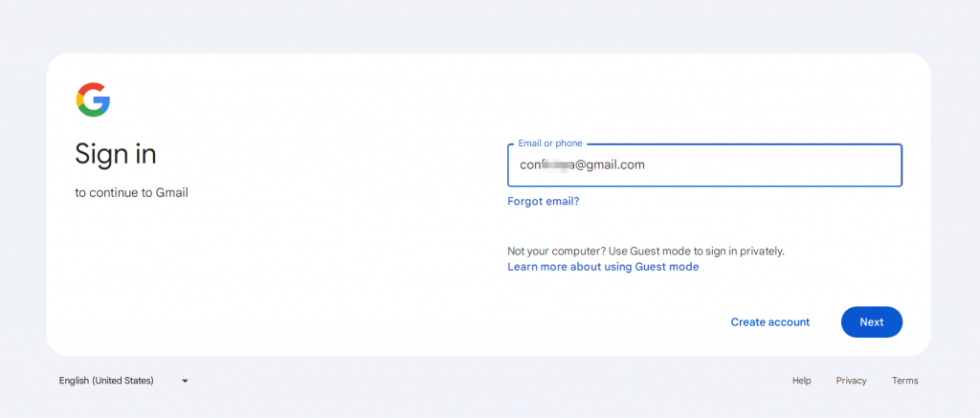Screen dimensions: 980x418
Task: Focus the Email or phone field
Action: coord(704,165)
